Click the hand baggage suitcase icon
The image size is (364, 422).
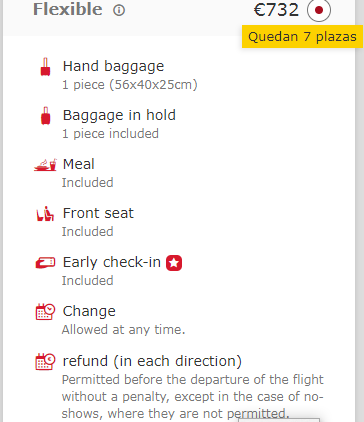pos(45,67)
